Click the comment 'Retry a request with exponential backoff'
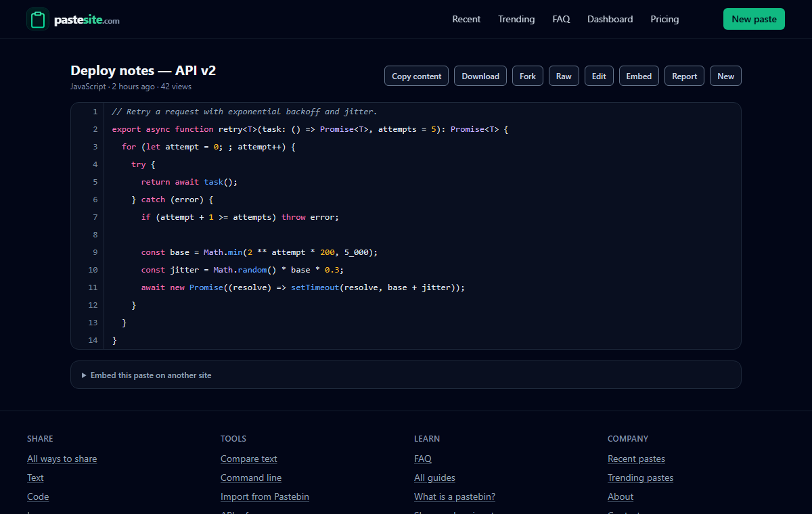Viewport: 812px width, 514px height. point(244,112)
